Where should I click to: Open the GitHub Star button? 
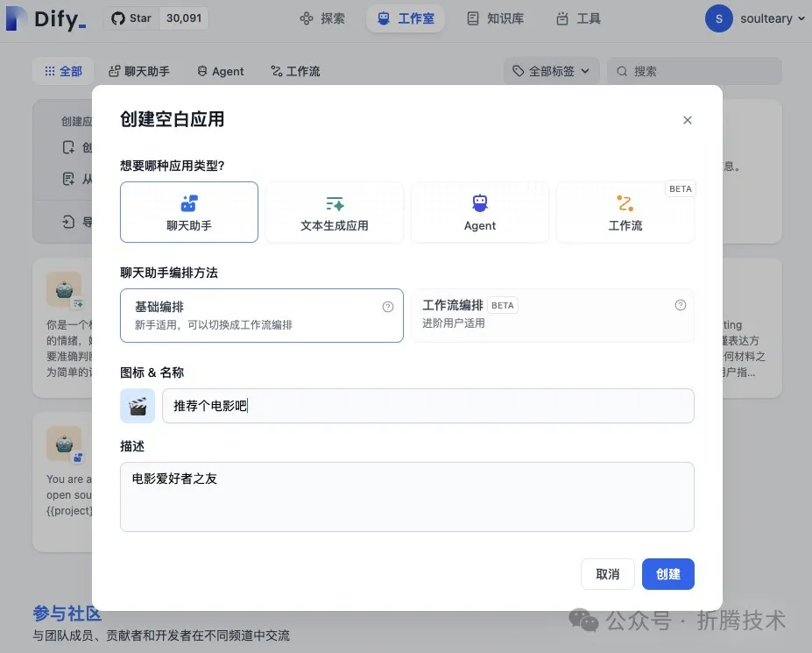(x=131, y=18)
